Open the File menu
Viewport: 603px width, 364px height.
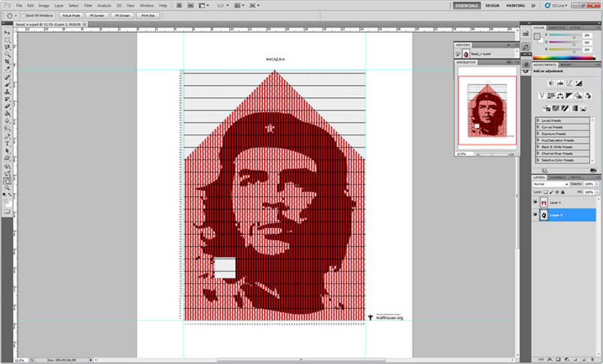[x=19, y=5]
